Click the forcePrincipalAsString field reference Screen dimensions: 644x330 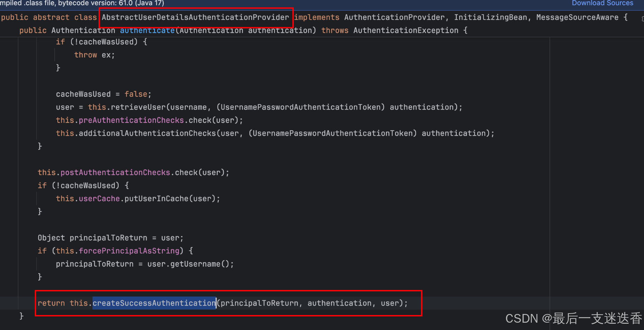pyautogui.click(x=129, y=251)
